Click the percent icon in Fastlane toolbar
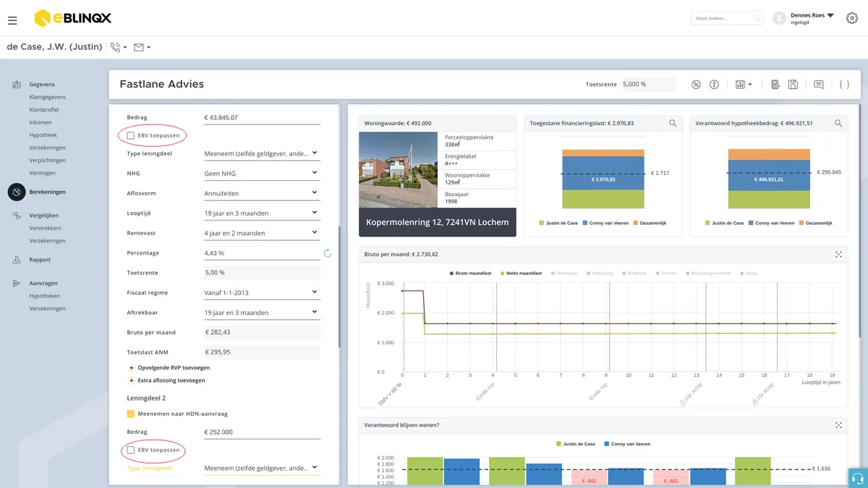868x488 pixels. click(696, 85)
